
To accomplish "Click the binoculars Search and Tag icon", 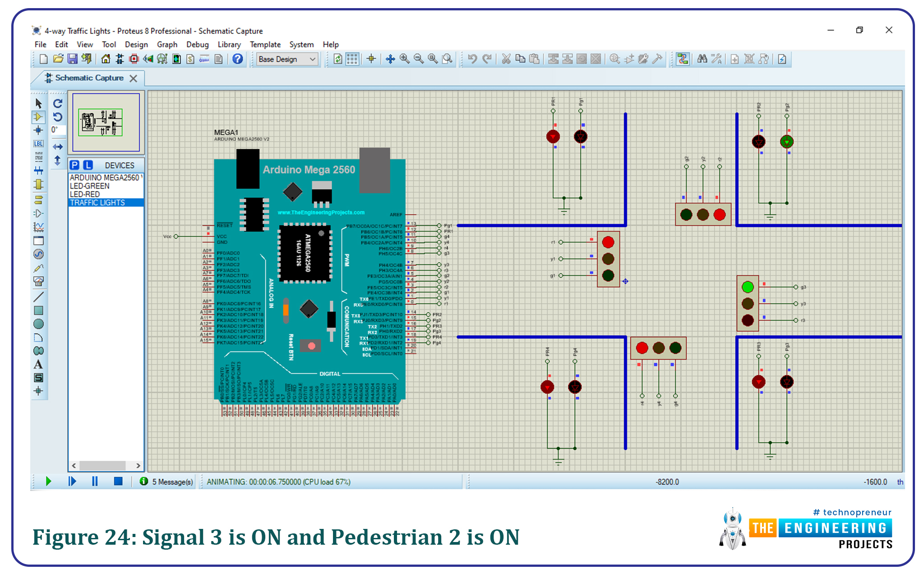I will click(702, 59).
